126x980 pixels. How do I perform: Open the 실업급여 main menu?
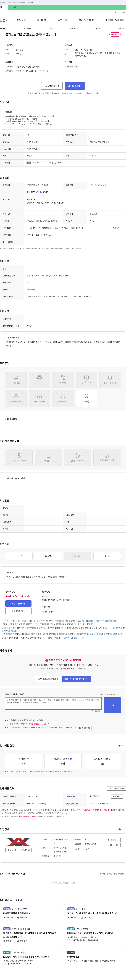point(62,20)
